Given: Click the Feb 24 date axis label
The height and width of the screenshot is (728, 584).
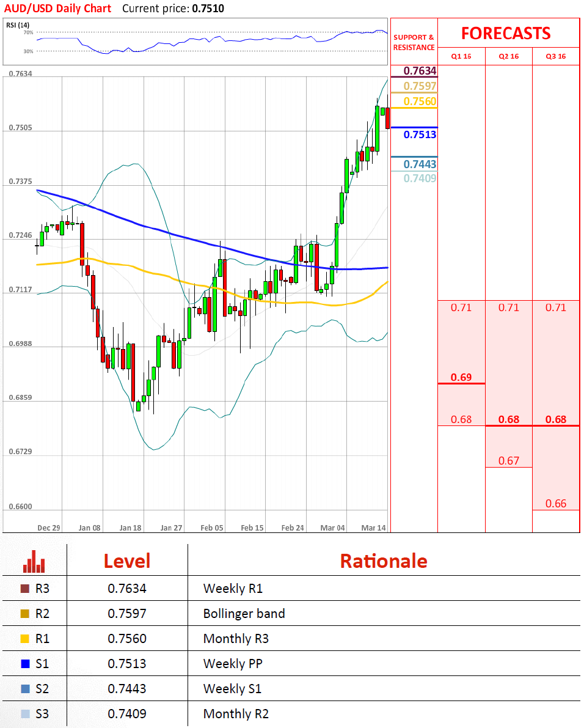Looking at the screenshot, I should pyautogui.click(x=293, y=528).
